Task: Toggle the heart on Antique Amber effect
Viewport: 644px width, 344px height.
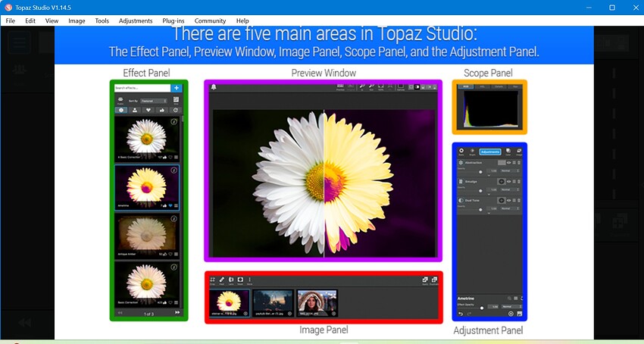Action: (170, 254)
